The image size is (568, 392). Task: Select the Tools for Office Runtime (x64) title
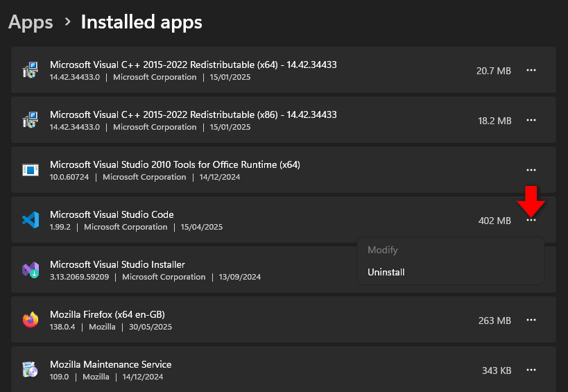(x=175, y=164)
